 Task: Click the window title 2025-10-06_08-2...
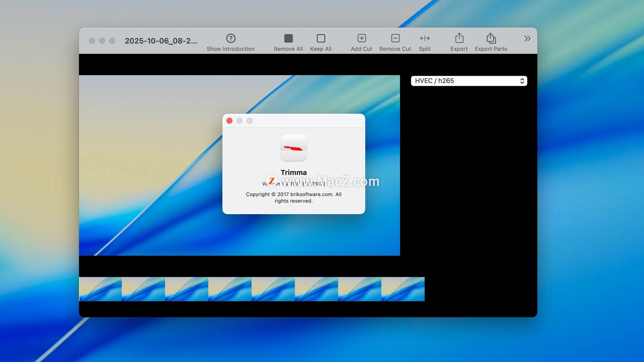[x=161, y=41]
